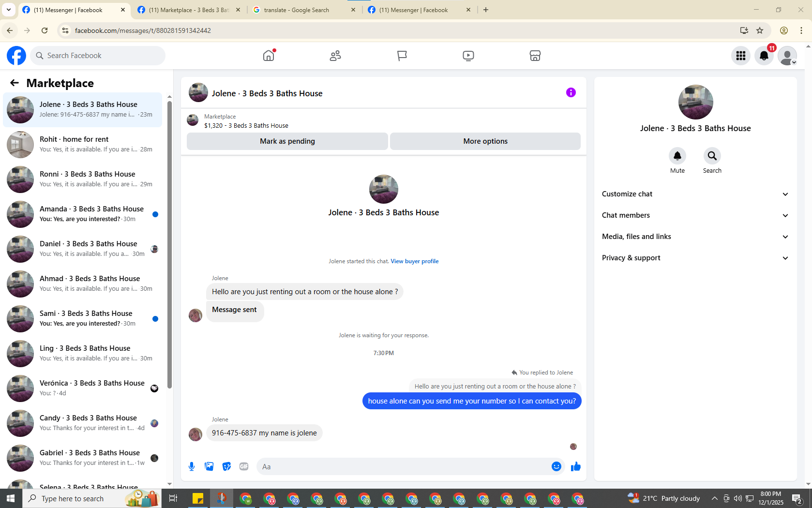Open Ronni 3 Beds conversation
This screenshot has height=508, width=812.
(x=82, y=179)
